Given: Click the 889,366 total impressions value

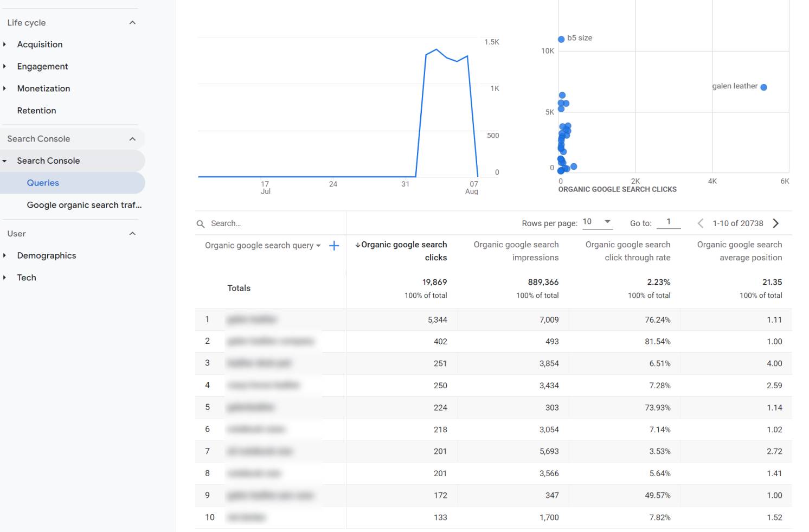Looking at the screenshot, I should (x=543, y=283).
